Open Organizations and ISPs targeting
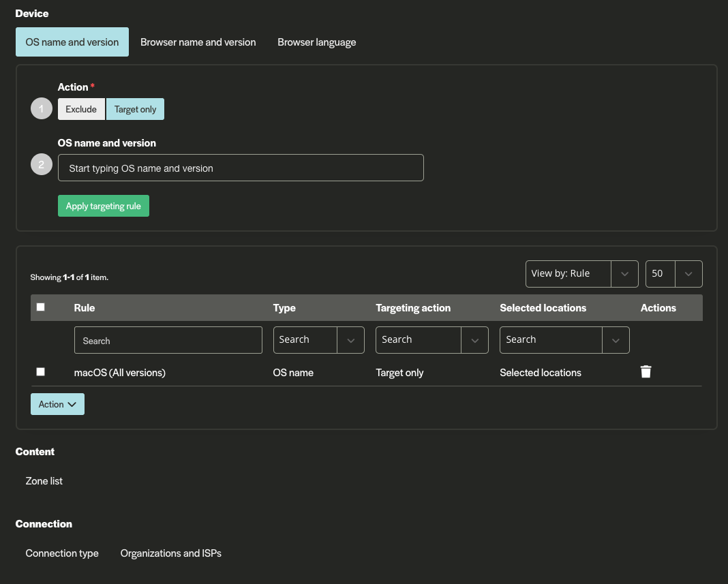 [171, 553]
